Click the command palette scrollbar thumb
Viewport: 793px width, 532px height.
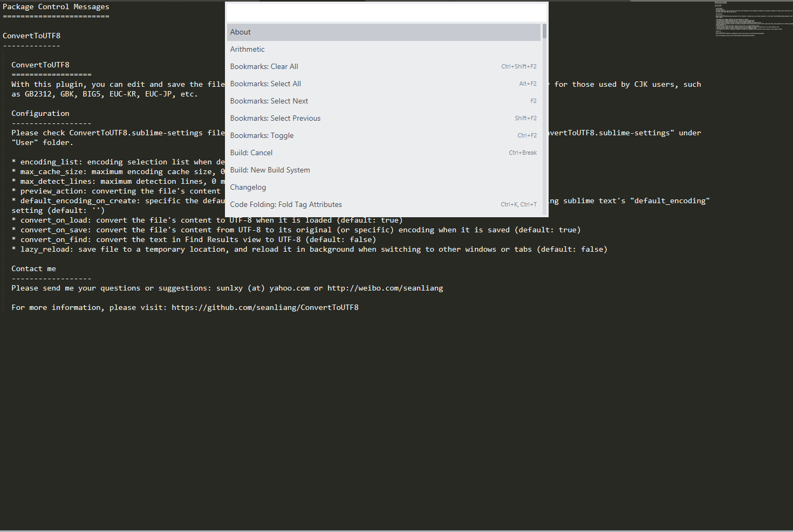[544, 31]
